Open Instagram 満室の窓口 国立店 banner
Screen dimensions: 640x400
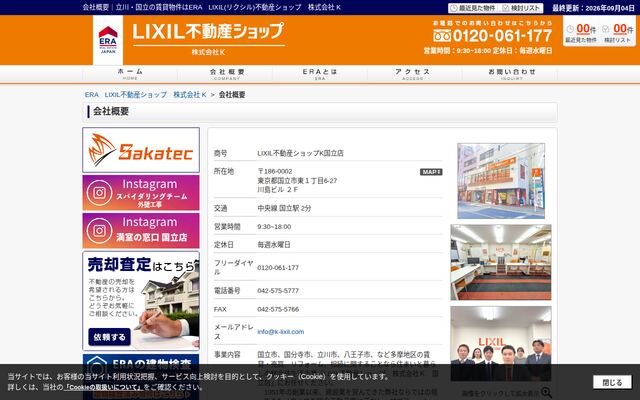pyautogui.click(x=141, y=231)
